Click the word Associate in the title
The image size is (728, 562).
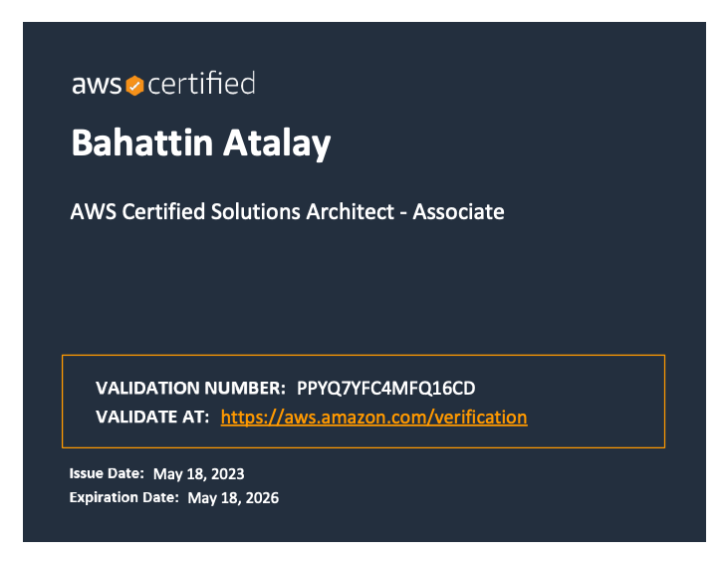point(458,212)
